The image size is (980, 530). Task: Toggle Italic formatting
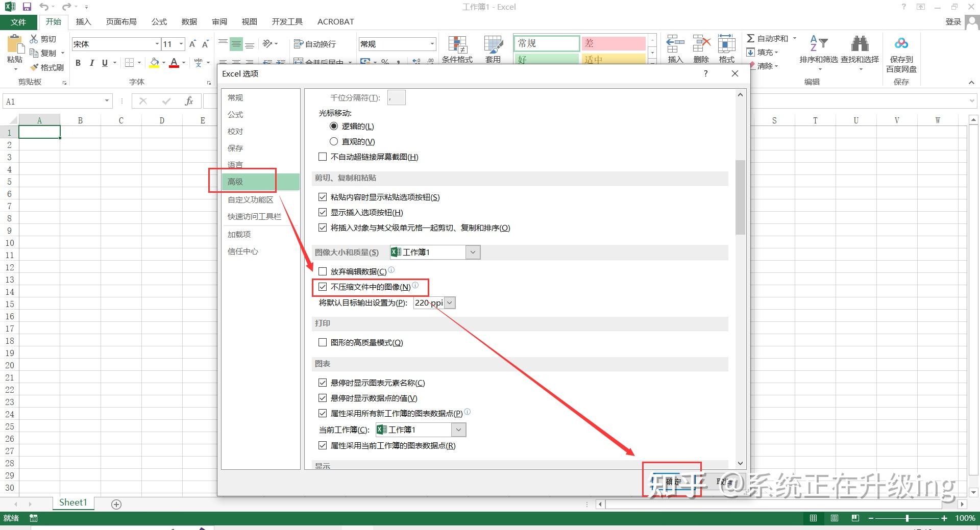coord(91,63)
